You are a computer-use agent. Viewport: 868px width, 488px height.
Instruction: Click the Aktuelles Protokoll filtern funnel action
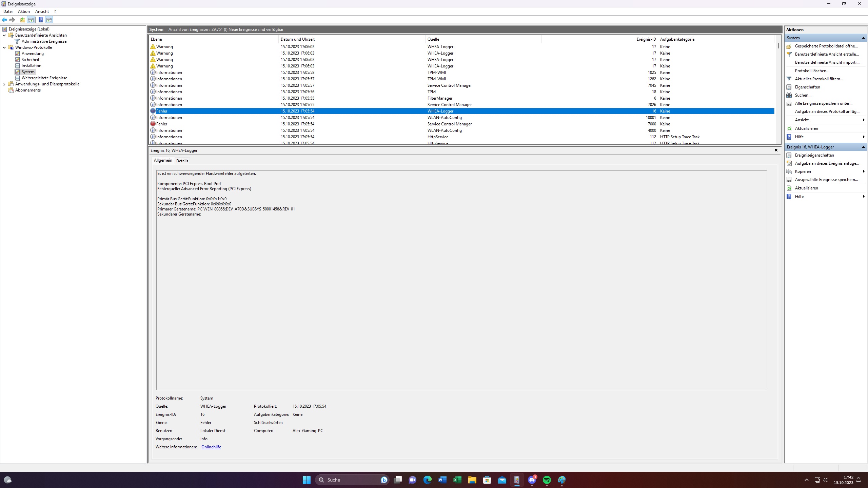point(818,79)
